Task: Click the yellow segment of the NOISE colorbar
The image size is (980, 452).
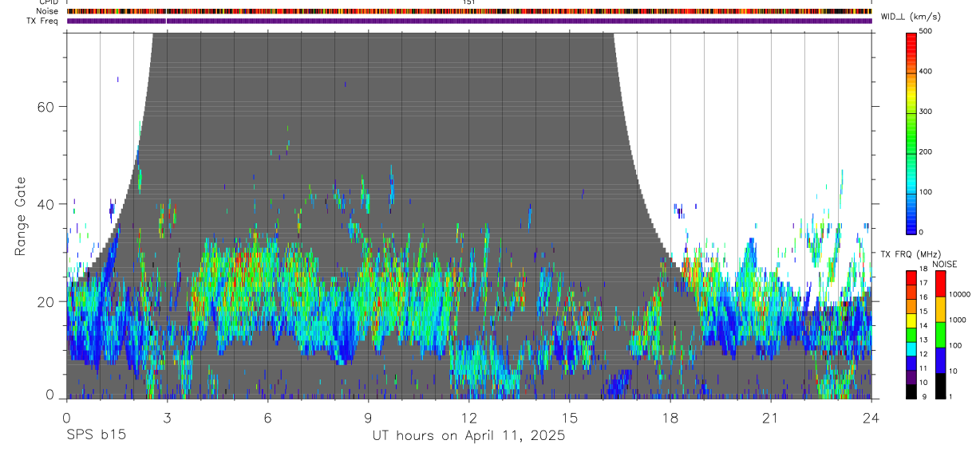Action: click(x=941, y=309)
